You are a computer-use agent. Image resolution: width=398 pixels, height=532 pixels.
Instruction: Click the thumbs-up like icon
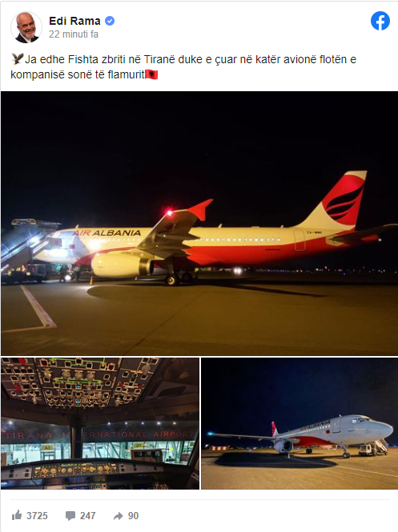tap(17, 515)
